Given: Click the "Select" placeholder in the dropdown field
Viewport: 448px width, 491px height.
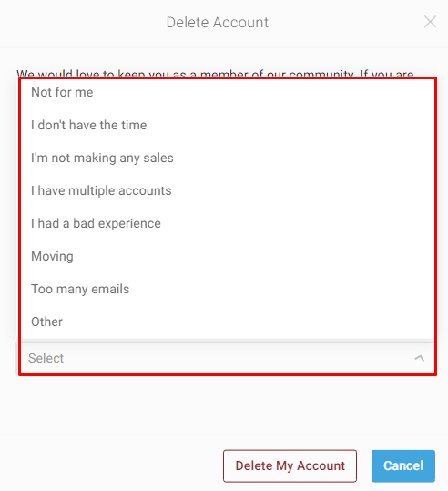Looking at the screenshot, I should pos(46,358).
